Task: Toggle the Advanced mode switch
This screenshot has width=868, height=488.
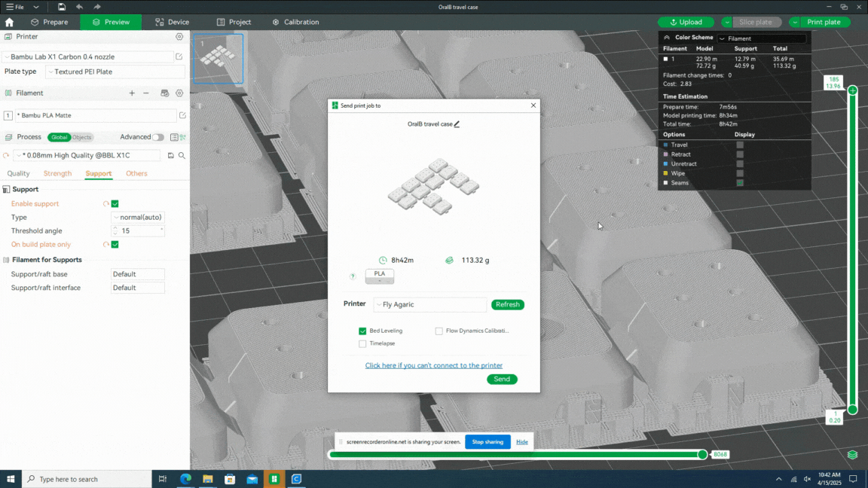Action: (x=158, y=137)
